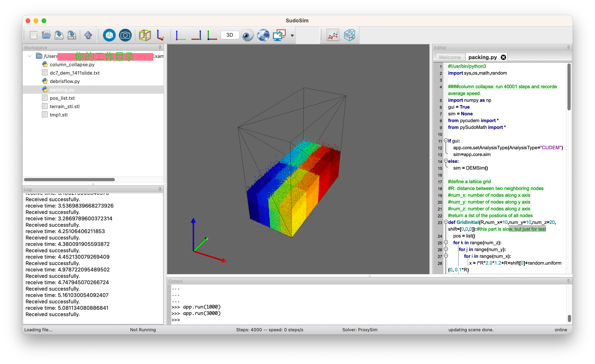The width and height of the screenshot is (595, 364).
Task: Click the eye view icon
Action: pos(247,35)
